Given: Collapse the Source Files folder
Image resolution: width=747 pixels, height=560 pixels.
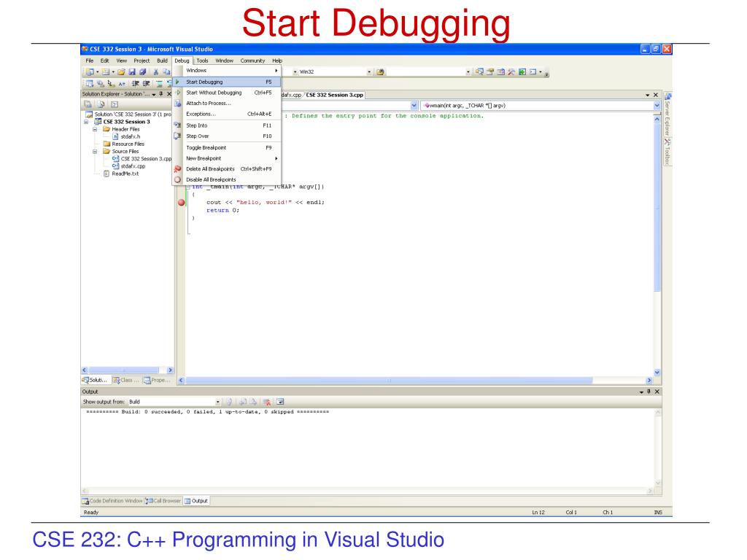Looking at the screenshot, I should [x=95, y=152].
